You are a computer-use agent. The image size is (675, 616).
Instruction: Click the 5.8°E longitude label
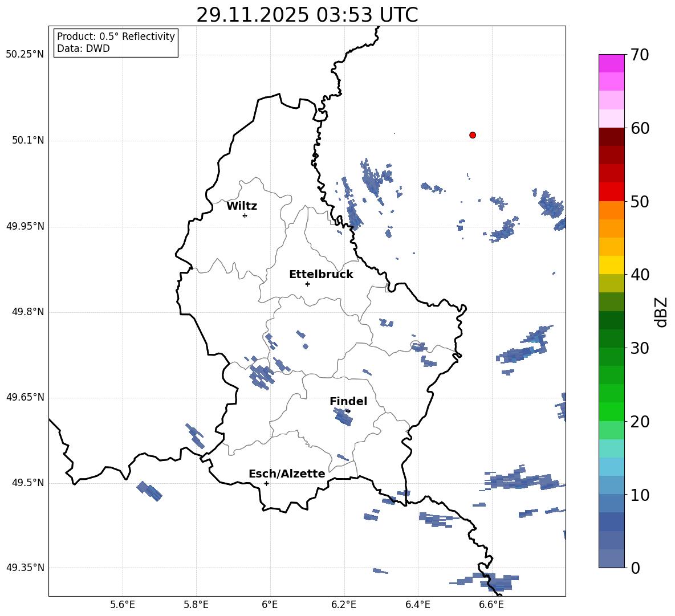tap(196, 605)
